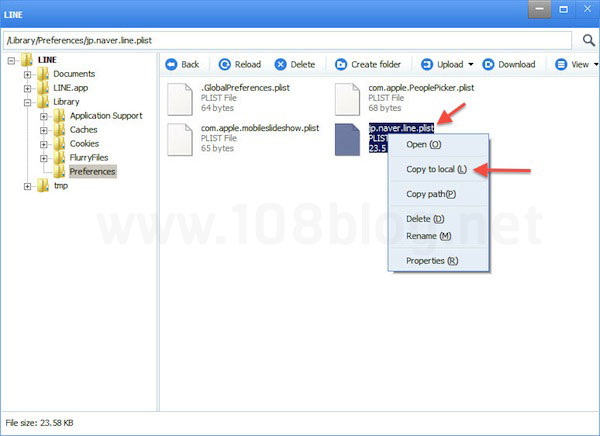Select the Documents tree label
The image size is (600, 436).
coord(74,73)
